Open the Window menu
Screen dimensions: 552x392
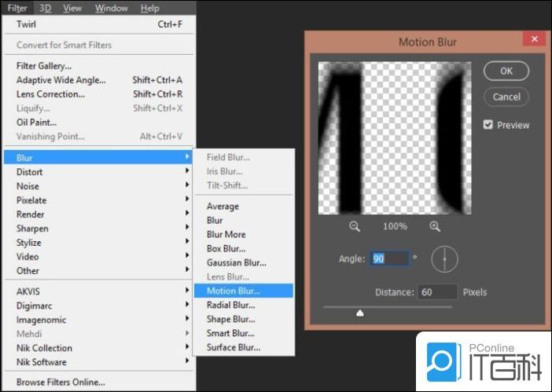(112, 8)
